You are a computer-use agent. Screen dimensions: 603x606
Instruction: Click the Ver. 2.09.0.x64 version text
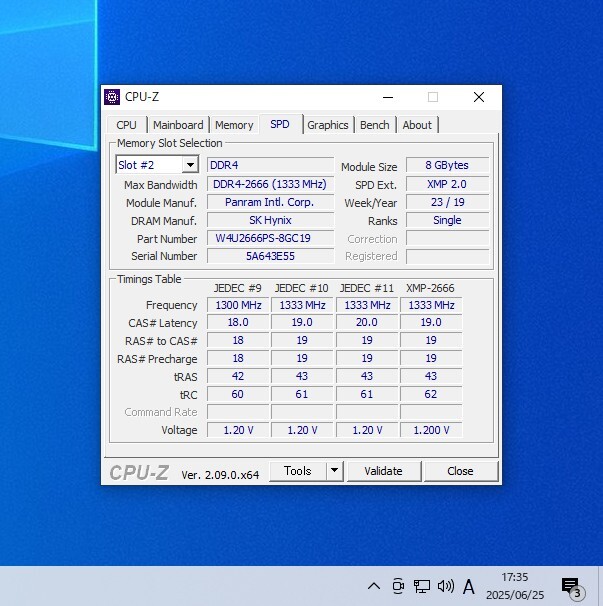(x=220, y=475)
